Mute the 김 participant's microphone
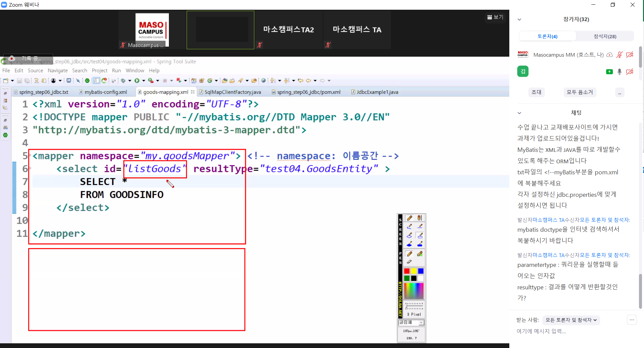This screenshot has width=644, height=348. coord(619,72)
